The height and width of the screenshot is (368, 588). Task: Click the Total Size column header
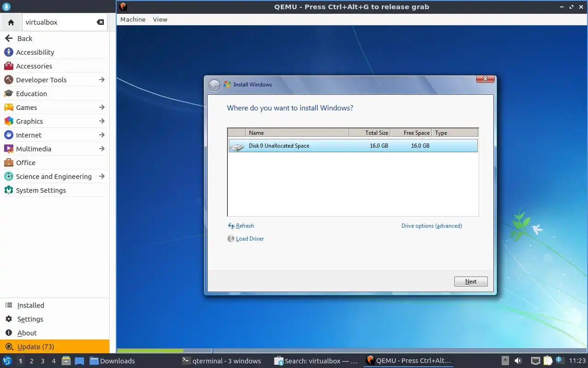tap(370, 133)
